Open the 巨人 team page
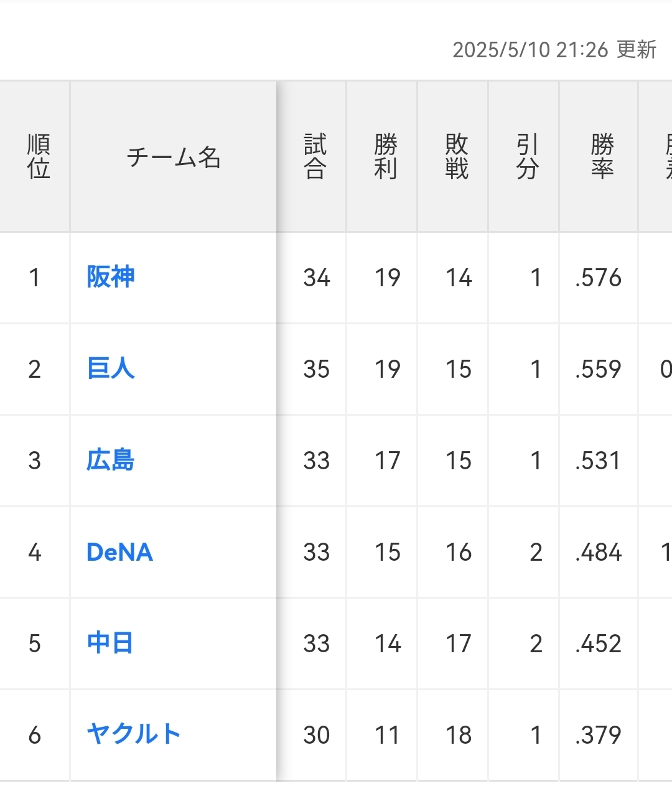Viewport: 672px width, 796px height. [x=111, y=368]
